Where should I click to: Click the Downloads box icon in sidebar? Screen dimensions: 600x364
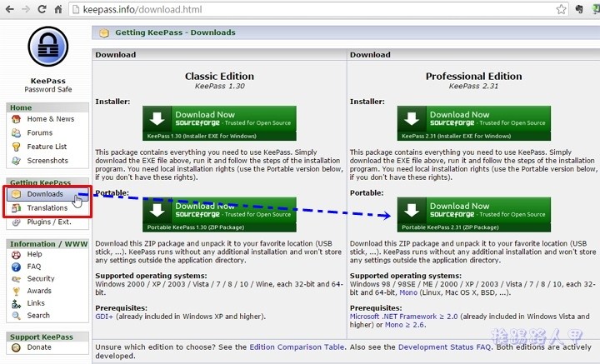pyautogui.click(x=16, y=194)
